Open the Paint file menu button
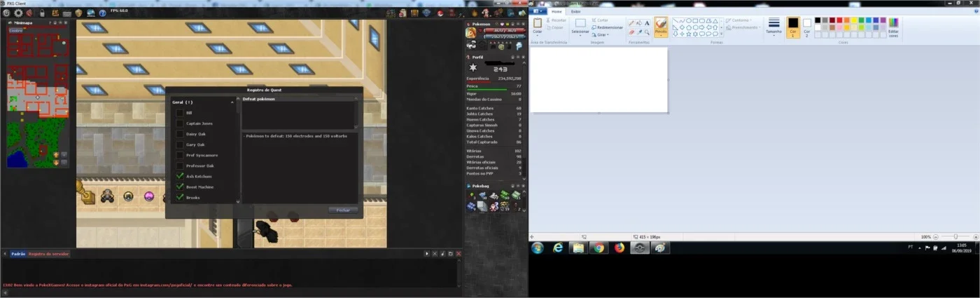The image size is (980, 298). point(538,11)
